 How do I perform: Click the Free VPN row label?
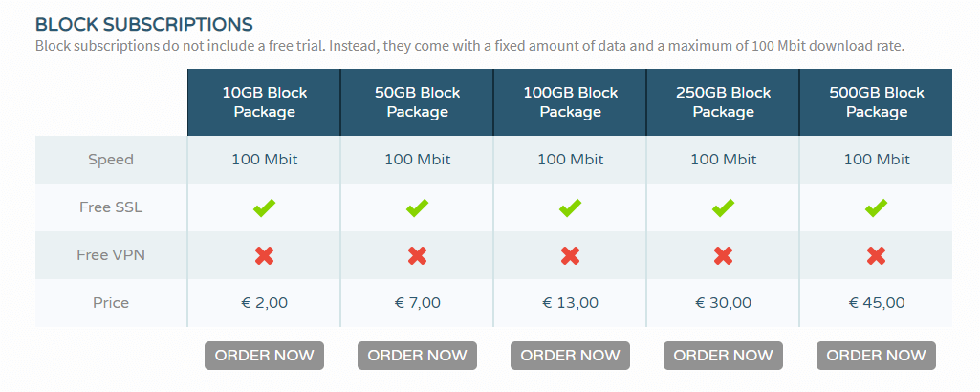(x=111, y=255)
